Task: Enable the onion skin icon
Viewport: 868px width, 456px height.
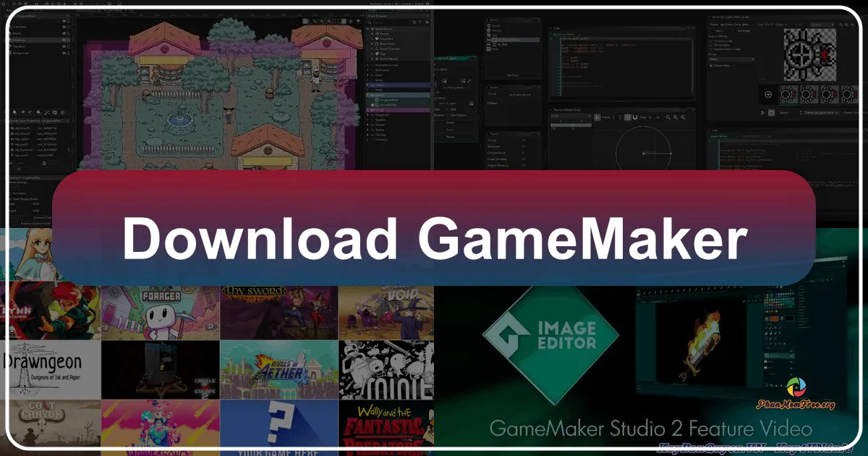Action: [634, 117]
